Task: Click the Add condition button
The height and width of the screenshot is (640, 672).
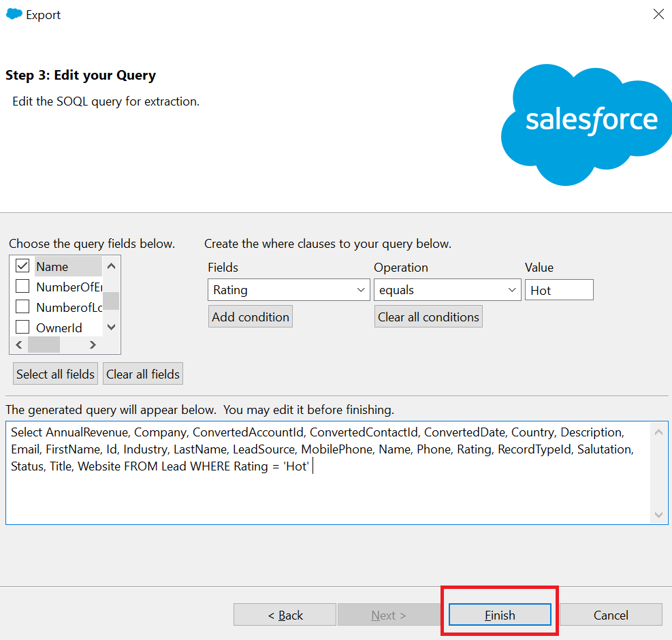Action: pyautogui.click(x=251, y=317)
